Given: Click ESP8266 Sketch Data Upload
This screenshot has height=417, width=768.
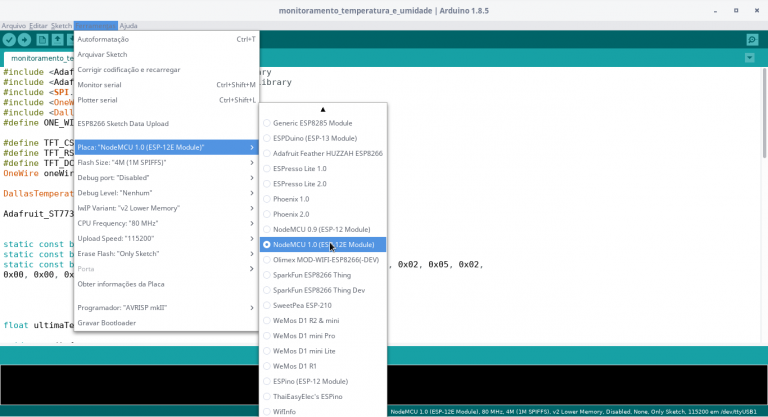Looking at the screenshot, I should pos(123,124).
